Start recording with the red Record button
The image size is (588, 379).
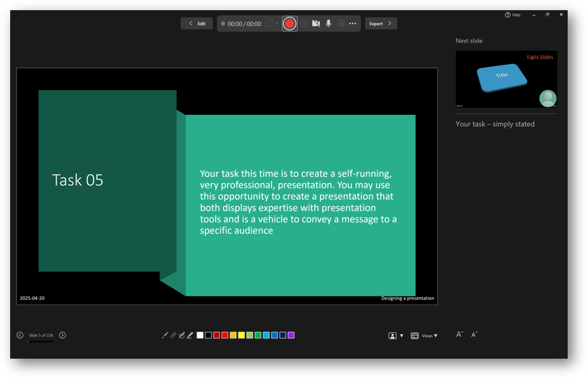pos(289,23)
